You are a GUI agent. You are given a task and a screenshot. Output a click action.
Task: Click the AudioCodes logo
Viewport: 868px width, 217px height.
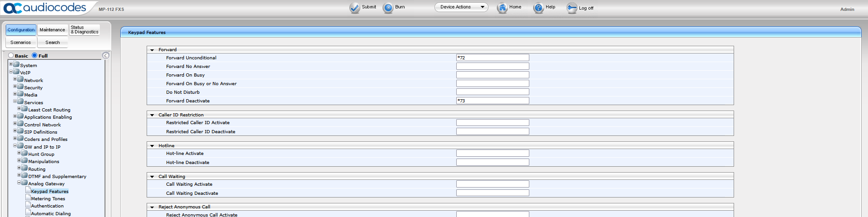[45, 8]
